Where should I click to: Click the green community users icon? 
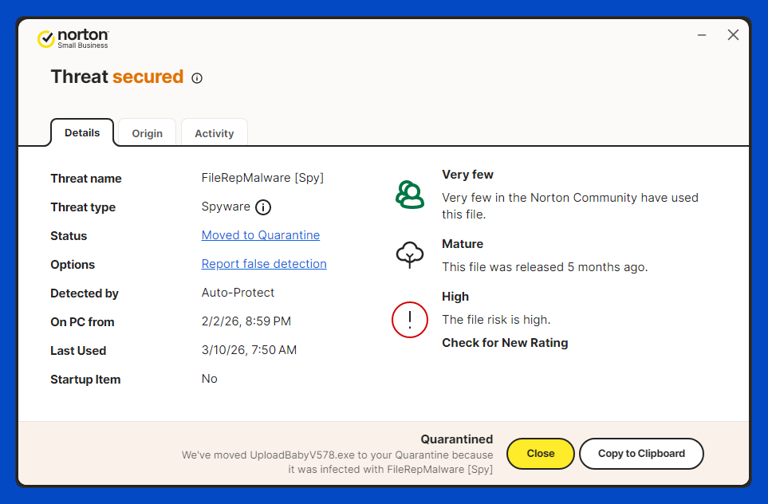click(409, 194)
